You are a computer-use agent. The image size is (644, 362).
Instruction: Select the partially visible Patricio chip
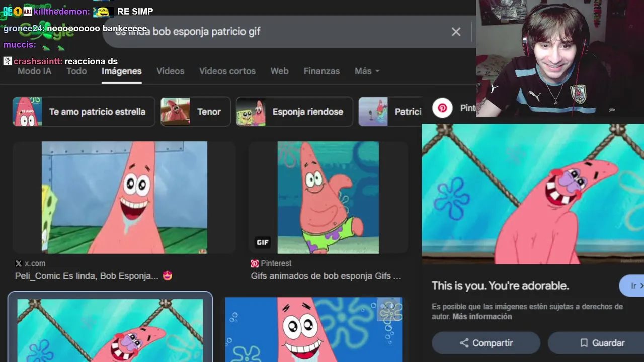[x=390, y=112]
